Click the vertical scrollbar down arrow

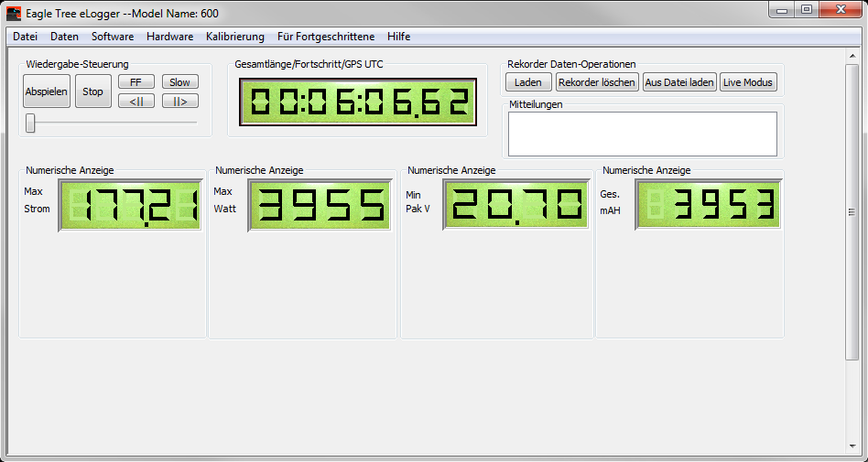852,446
